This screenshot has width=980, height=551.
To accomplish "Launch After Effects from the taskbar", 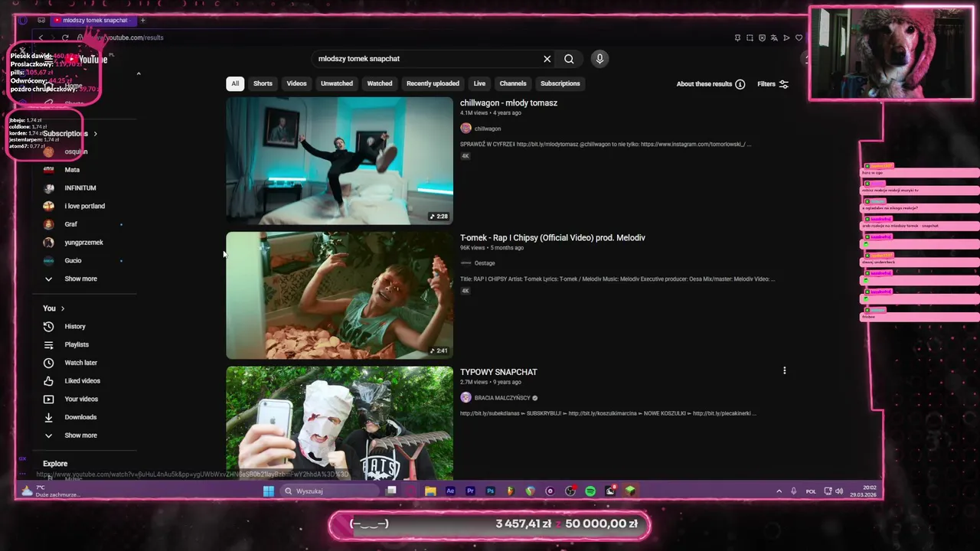I will point(450,491).
